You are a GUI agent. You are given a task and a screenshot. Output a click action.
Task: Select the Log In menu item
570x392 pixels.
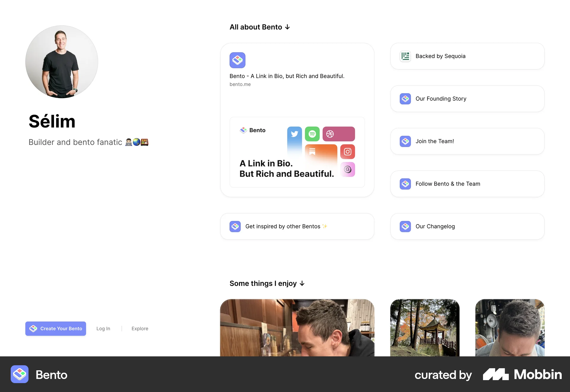(103, 328)
